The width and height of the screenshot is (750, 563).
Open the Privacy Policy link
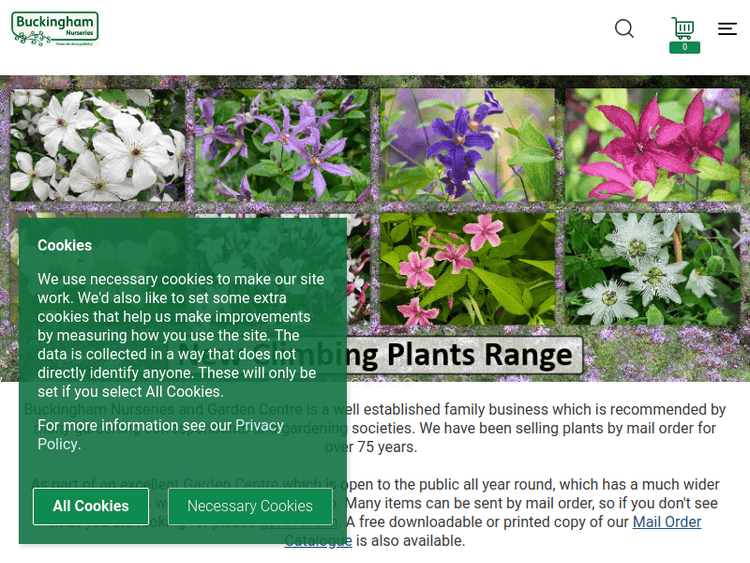pos(161,434)
